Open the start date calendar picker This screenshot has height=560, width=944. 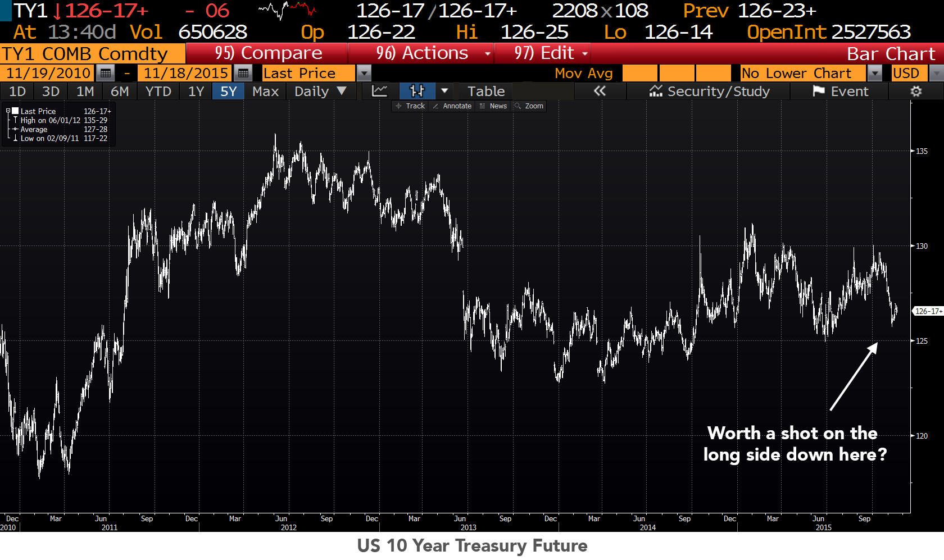[105, 73]
